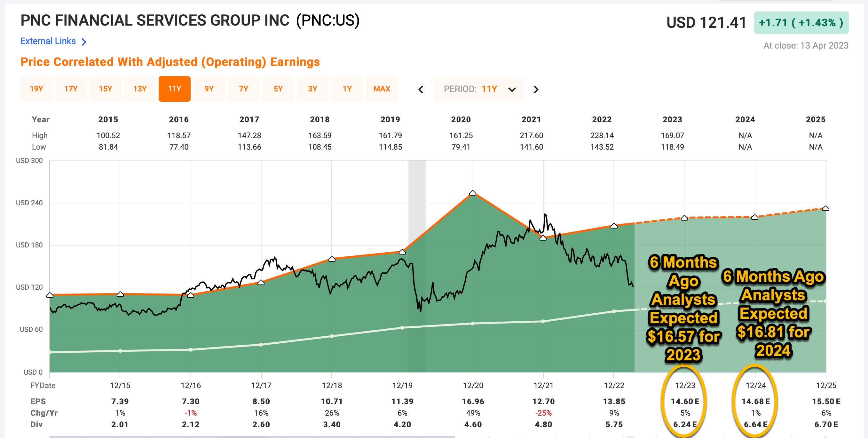
Task: Click the 12/22 earnings triangle marker
Action: [x=614, y=226]
